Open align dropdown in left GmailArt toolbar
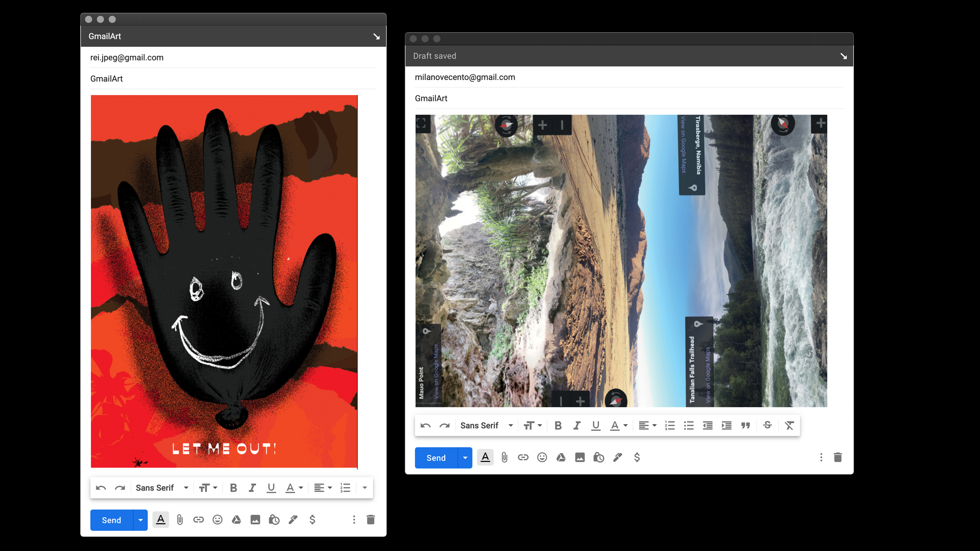980x551 pixels. [323, 487]
